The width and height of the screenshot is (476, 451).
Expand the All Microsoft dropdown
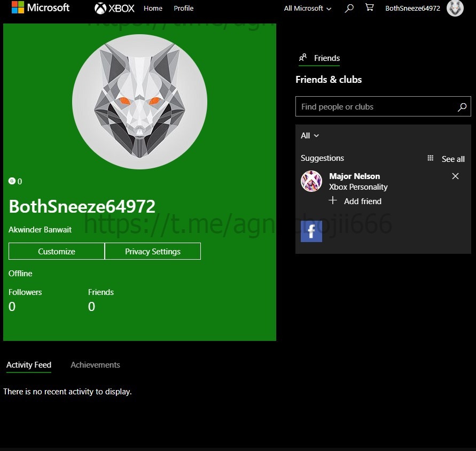[x=308, y=8]
